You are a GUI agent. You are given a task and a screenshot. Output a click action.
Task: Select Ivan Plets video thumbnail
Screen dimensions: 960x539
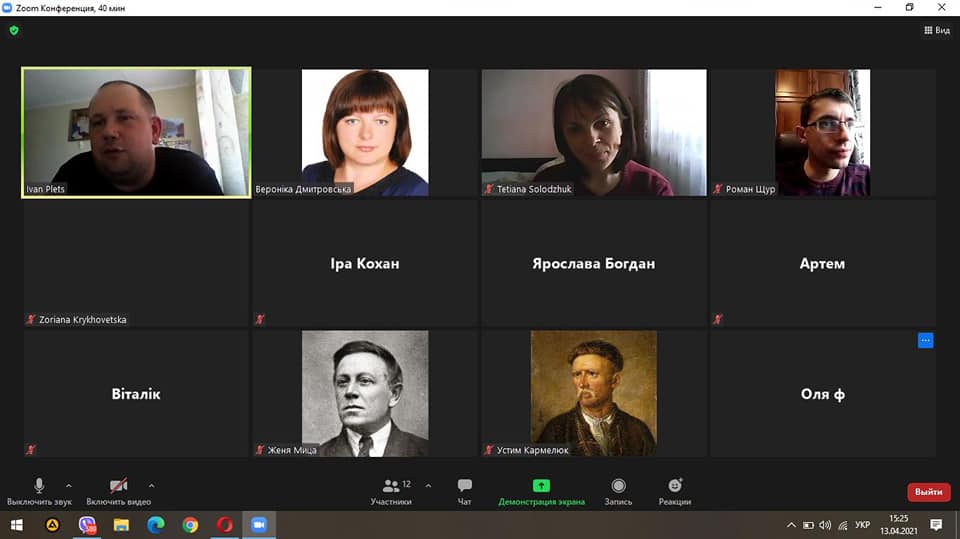click(x=136, y=132)
